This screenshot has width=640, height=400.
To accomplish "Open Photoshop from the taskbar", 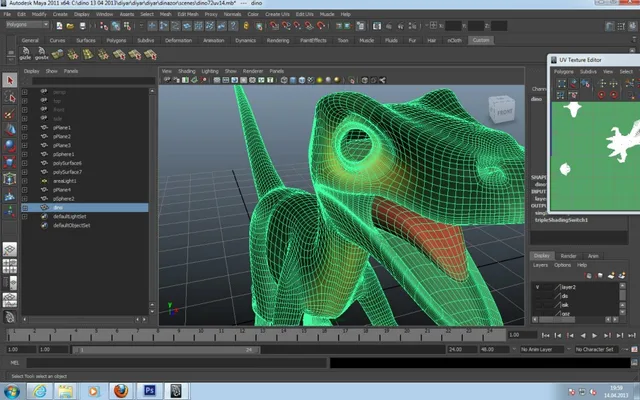I will point(149,391).
